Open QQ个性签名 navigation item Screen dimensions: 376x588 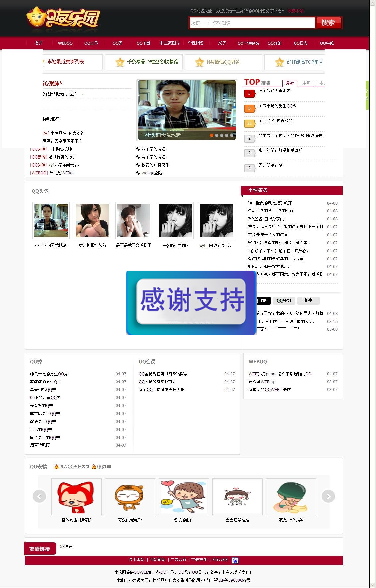point(248,43)
